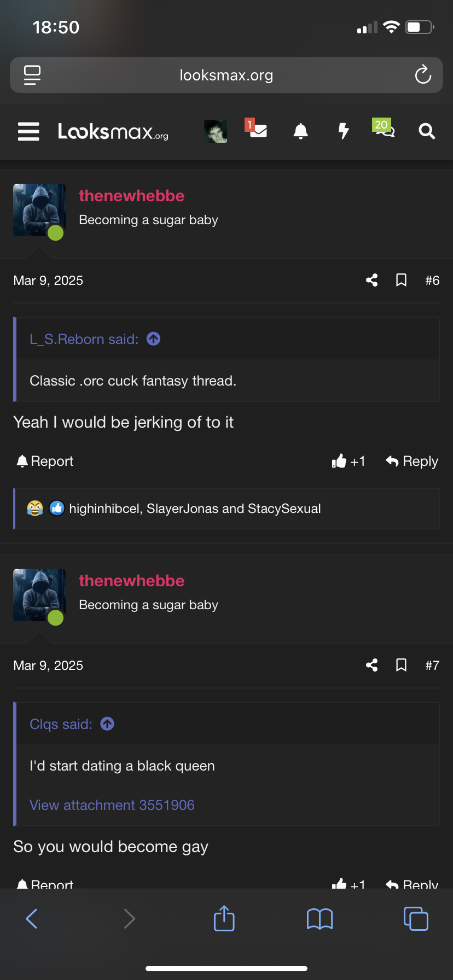Image resolution: width=453 pixels, height=980 pixels.
Task: Jump to L_S.Reborn's quoted post arrow
Action: 154,339
